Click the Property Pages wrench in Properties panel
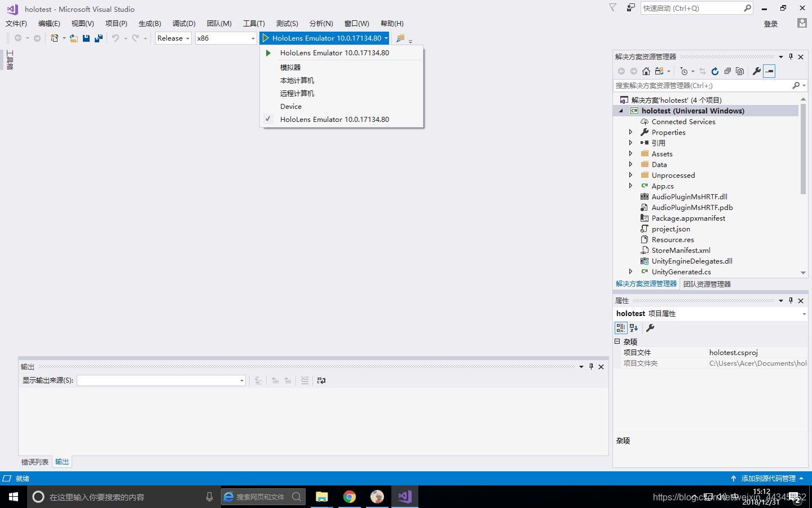 pyautogui.click(x=650, y=328)
